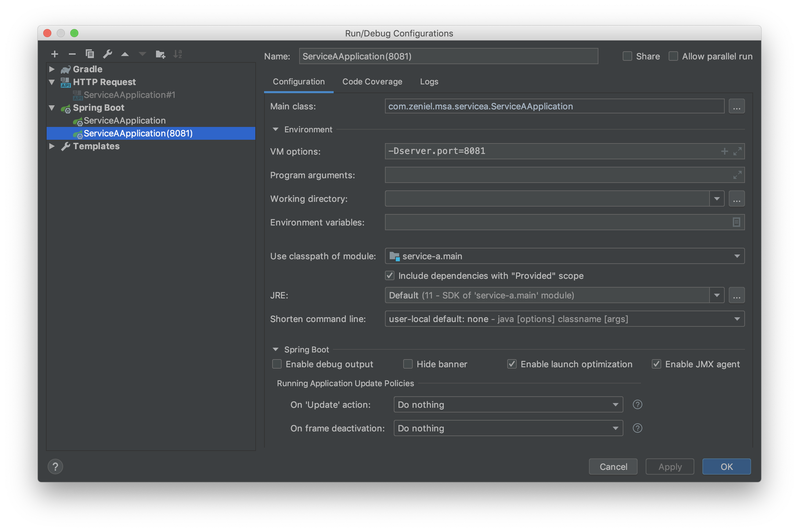Expand the Gradle tree node
Image resolution: width=799 pixels, height=532 pixels.
pyautogui.click(x=52, y=69)
